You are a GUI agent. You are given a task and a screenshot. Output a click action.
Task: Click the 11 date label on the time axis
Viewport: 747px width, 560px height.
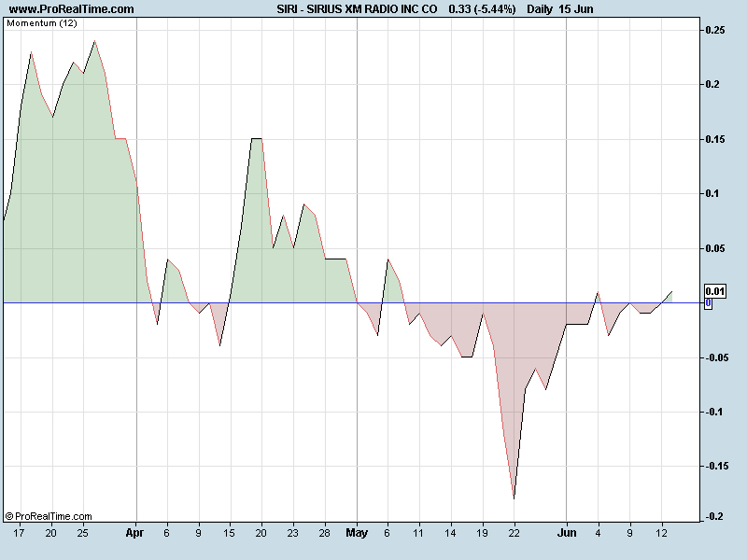[x=417, y=533]
